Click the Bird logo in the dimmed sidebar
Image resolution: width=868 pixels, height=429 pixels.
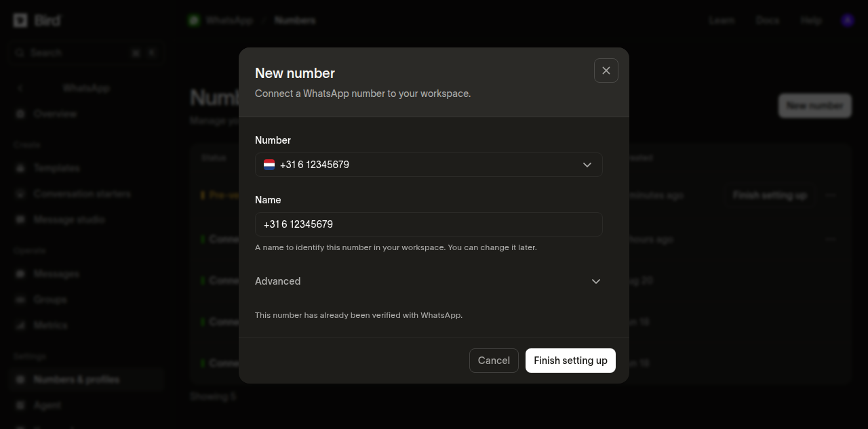37,20
